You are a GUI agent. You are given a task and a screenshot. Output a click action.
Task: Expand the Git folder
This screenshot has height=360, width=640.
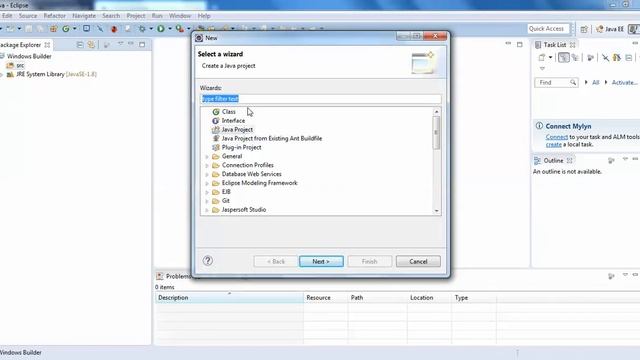207,201
